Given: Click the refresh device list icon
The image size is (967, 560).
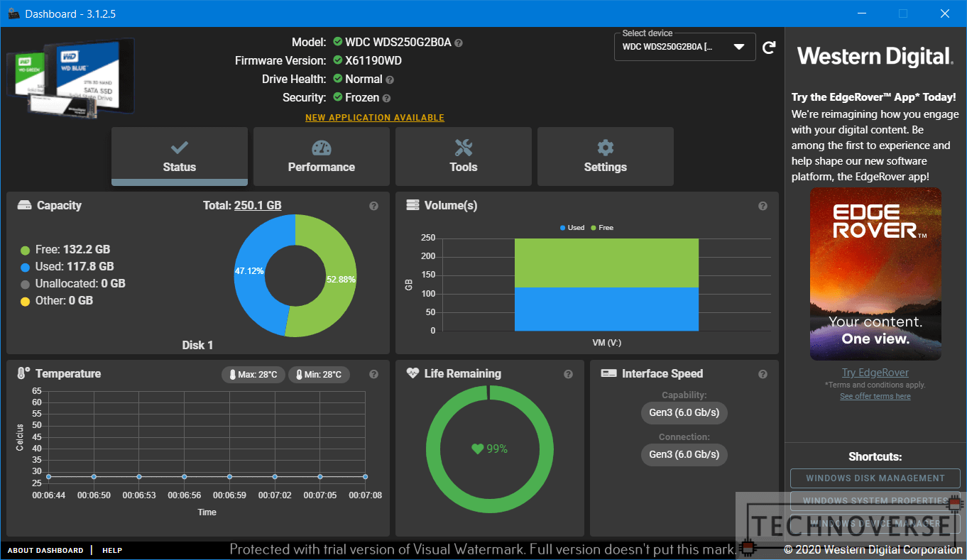Looking at the screenshot, I should click(x=769, y=48).
